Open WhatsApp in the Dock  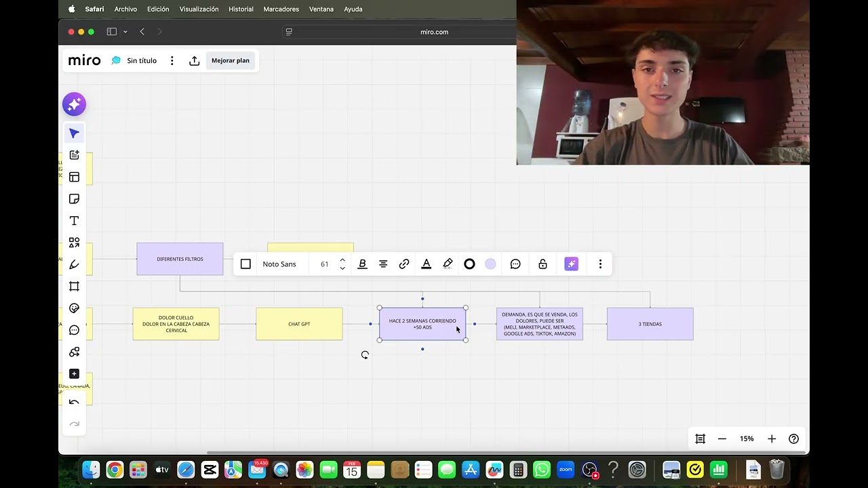click(542, 469)
